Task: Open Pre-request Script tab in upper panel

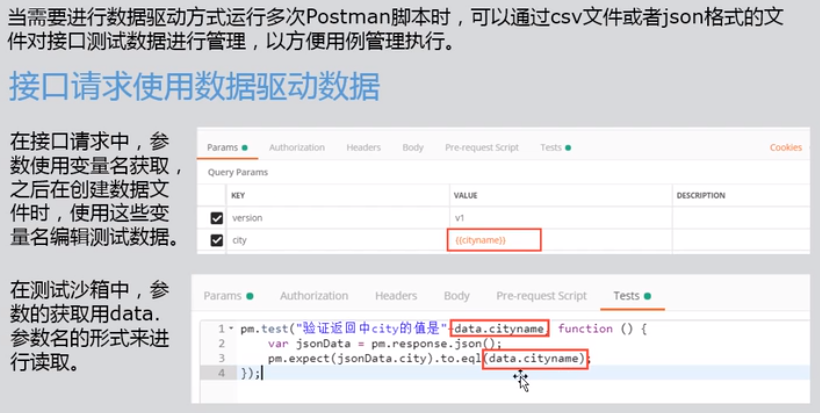Action: (x=482, y=147)
